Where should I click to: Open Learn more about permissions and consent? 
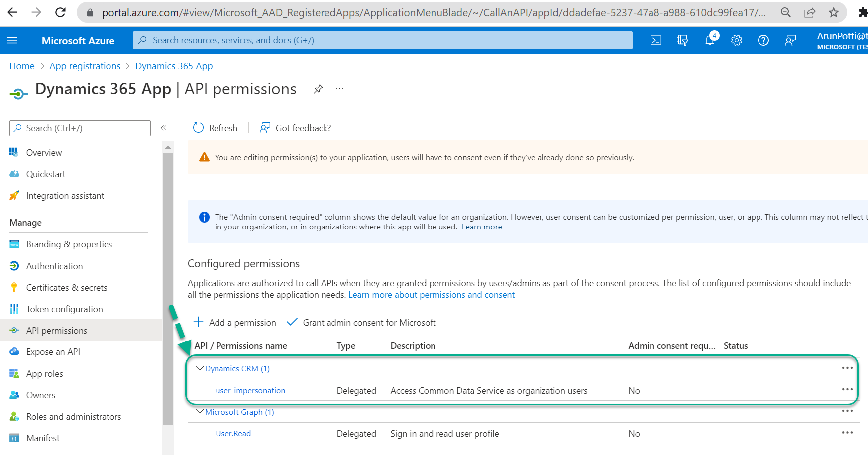click(432, 294)
